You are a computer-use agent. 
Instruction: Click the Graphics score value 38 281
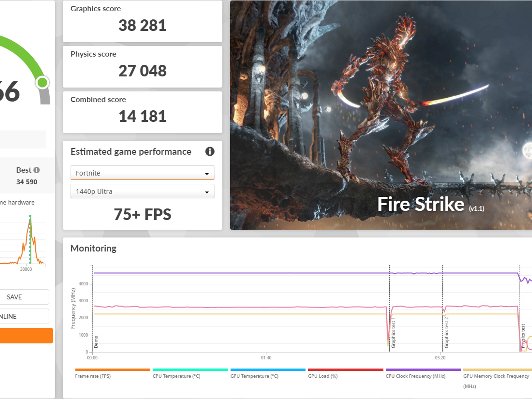[142, 25]
